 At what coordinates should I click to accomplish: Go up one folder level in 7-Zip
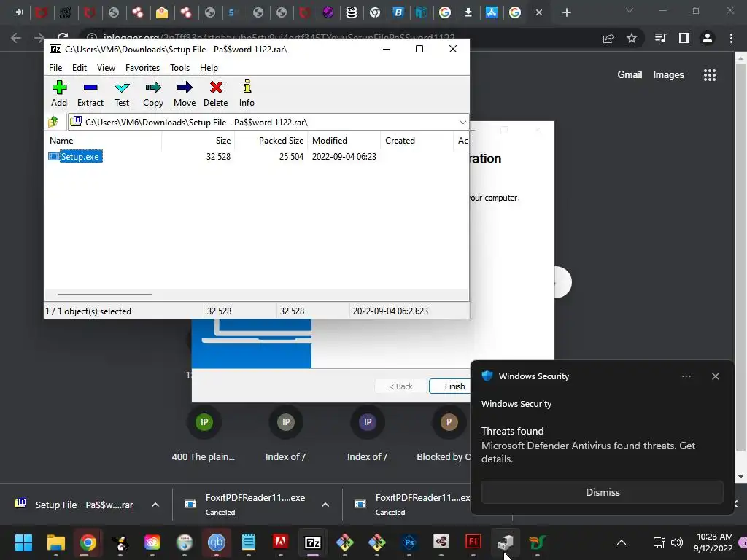coord(53,122)
